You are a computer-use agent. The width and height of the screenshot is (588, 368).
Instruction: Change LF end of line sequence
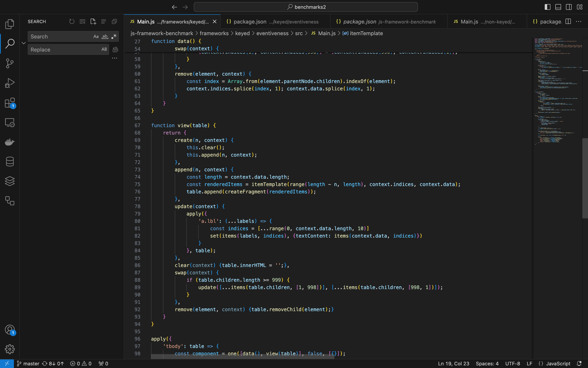[529, 364]
